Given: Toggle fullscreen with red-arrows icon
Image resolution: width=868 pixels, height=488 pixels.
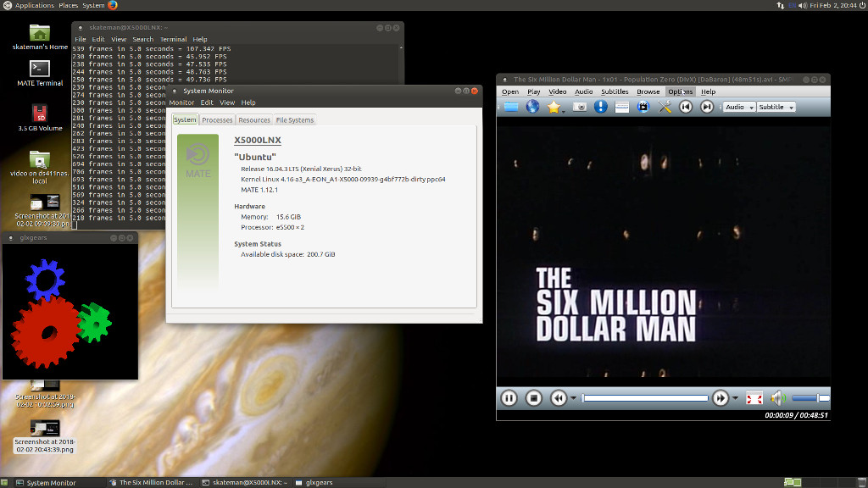Looking at the screenshot, I should coord(754,398).
